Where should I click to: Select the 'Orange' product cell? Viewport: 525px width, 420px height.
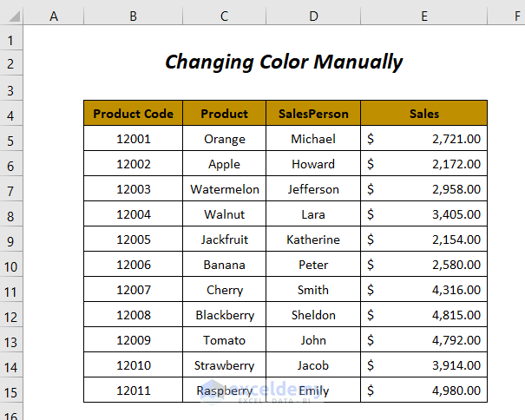click(x=225, y=138)
